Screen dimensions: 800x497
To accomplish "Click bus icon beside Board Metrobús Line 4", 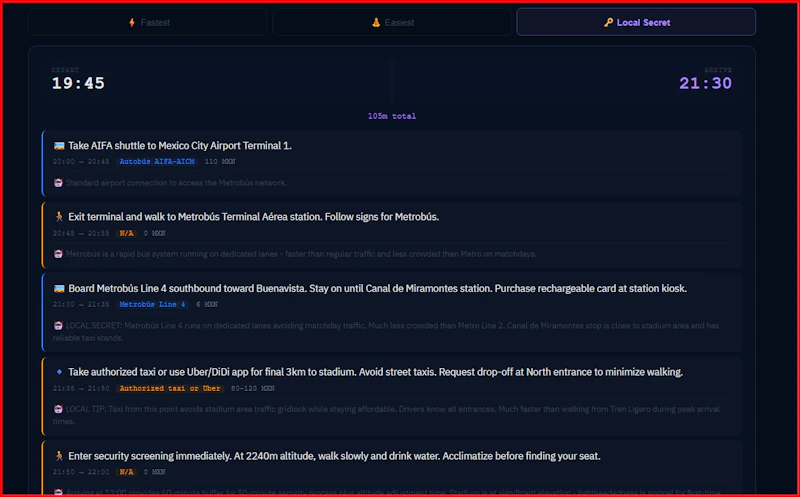I will [59, 289].
